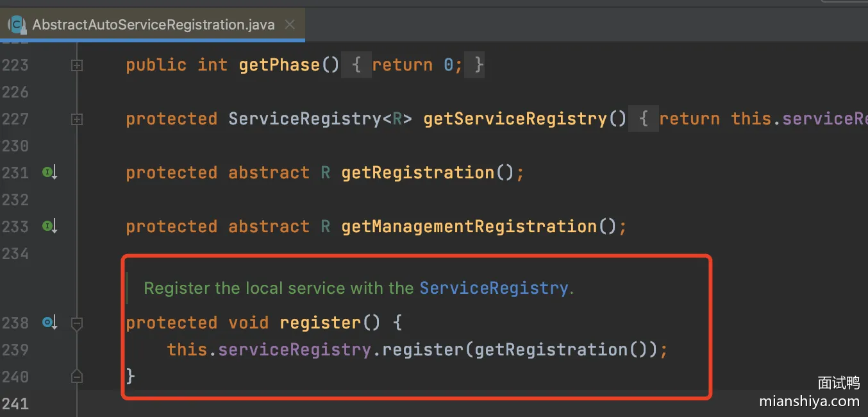
Task: Click line number 241 in the gutter
Action: pyautogui.click(x=15, y=404)
